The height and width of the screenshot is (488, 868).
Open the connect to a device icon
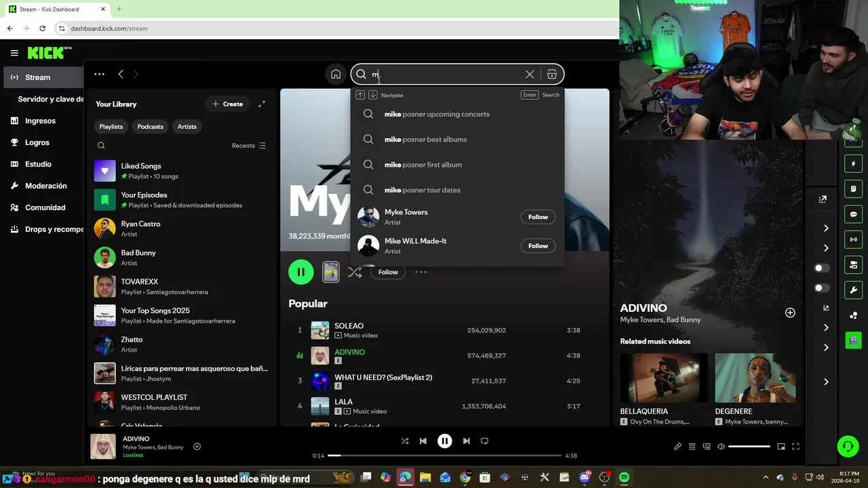(x=707, y=447)
